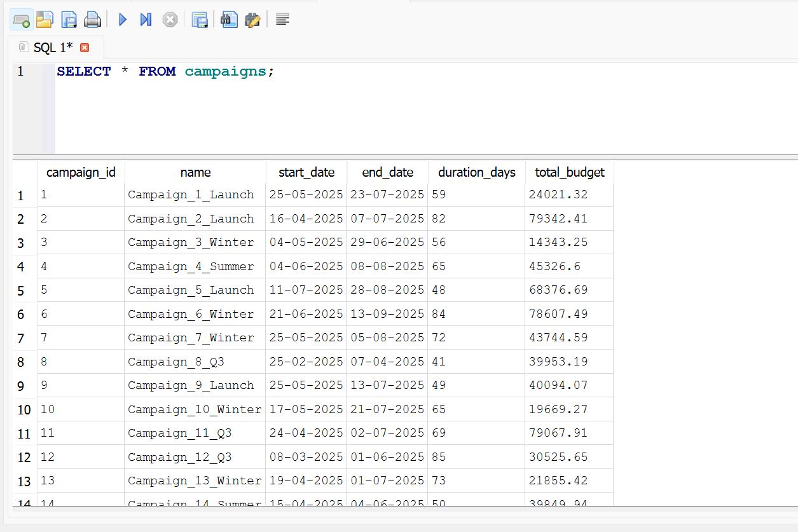Click the total_budget column header
This screenshot has width=798, height=532.
569,172
